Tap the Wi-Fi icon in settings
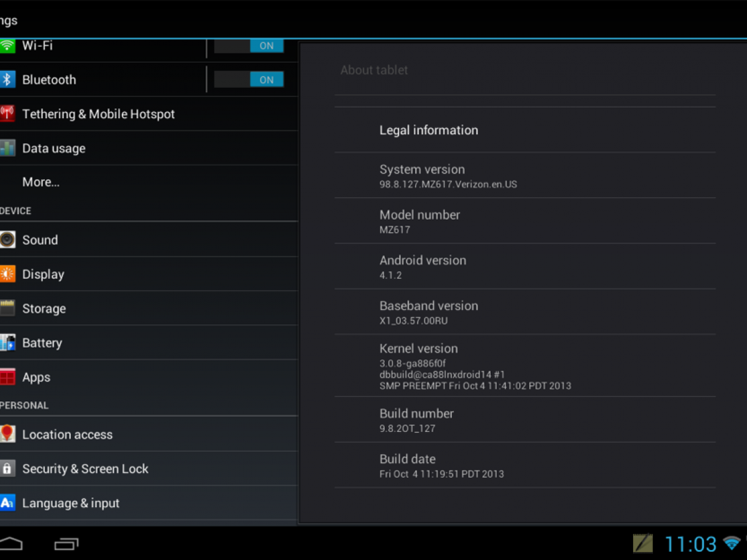Screen dimensions: 747x560 (7, 45)
